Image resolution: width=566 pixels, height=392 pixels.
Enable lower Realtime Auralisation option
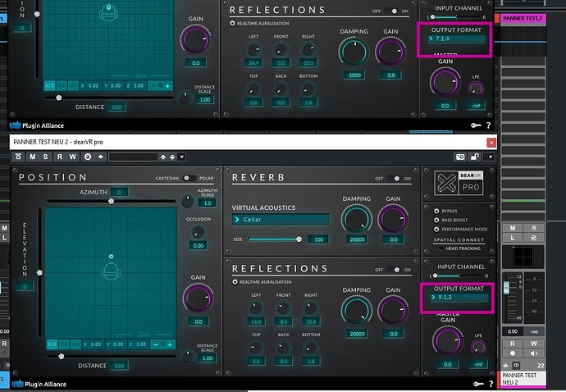(x=235, y=282)
